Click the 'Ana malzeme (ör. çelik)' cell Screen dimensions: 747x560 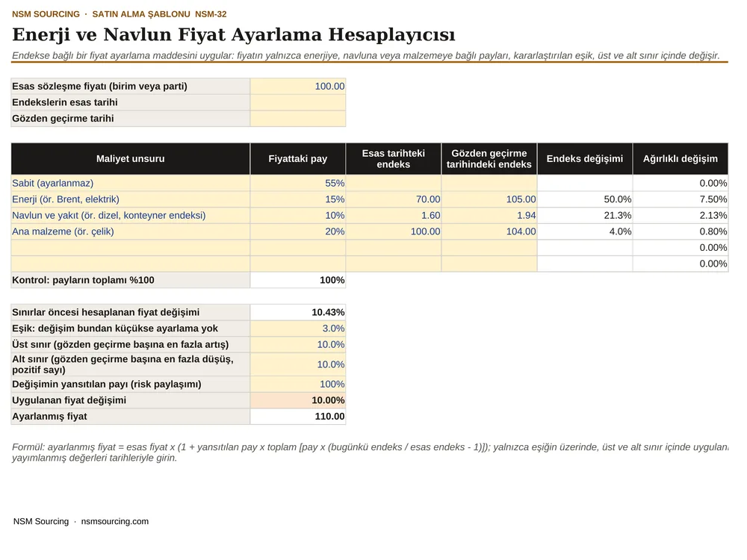click(131, 232)
